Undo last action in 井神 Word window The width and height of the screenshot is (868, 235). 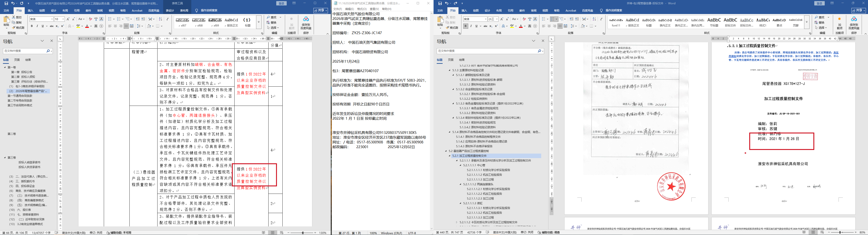[447, 3]
